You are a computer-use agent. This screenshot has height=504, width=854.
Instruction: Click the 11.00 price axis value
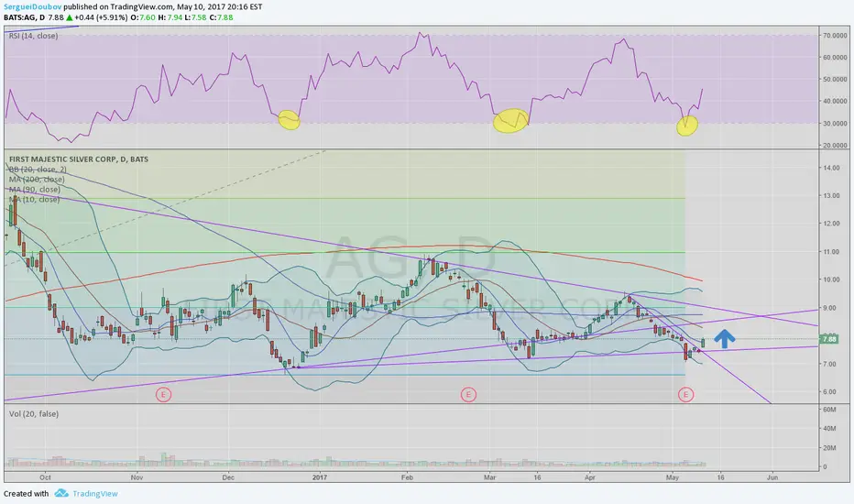pyautogui.click(x=831, y=252)
